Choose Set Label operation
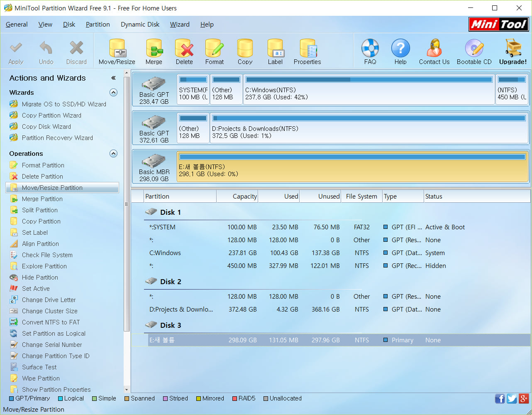Screen dimensions: 532x415 (x=35, y=233)
